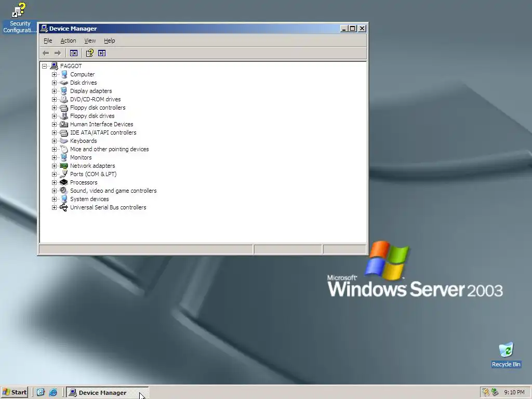The image size is (532, 399).
Task: Select the "Ports (COM & LPT)" label
Action: [x=94, y=174]
